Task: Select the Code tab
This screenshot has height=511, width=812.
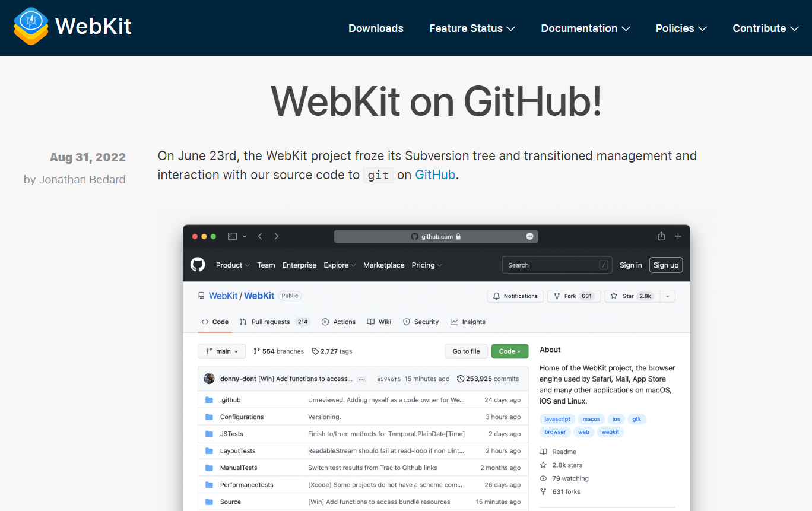Action: click(x=215, y=322)
